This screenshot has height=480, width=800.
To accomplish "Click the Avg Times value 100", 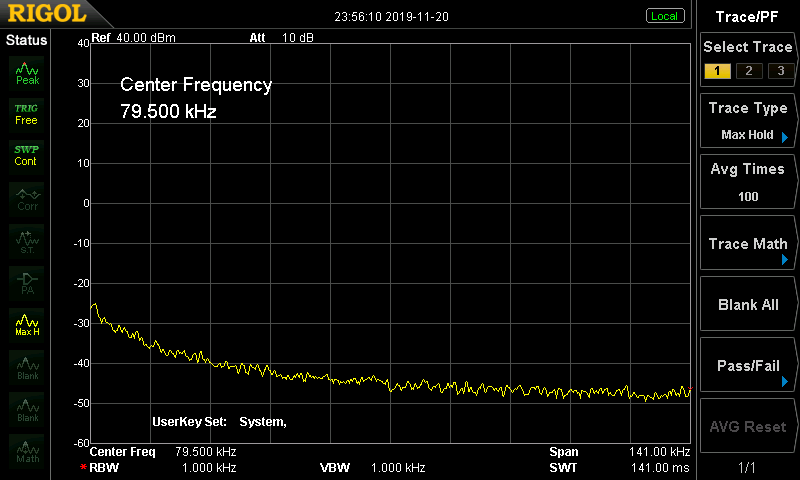I will tap(748, 196).
